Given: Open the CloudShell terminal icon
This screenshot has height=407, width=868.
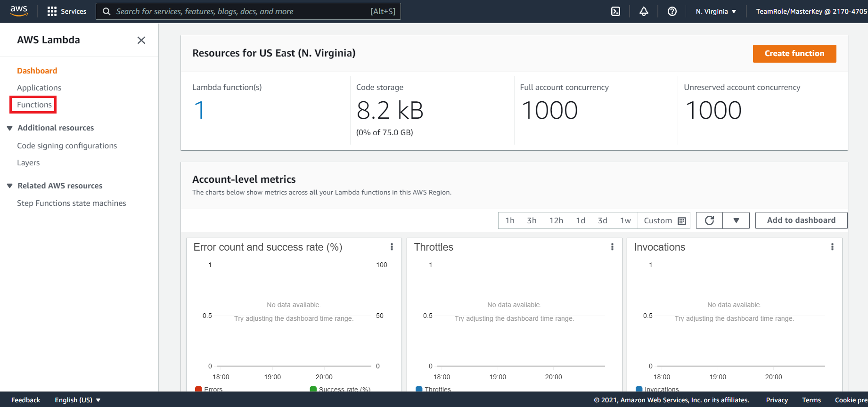Looking at the screenshot, I should (615, 11).
